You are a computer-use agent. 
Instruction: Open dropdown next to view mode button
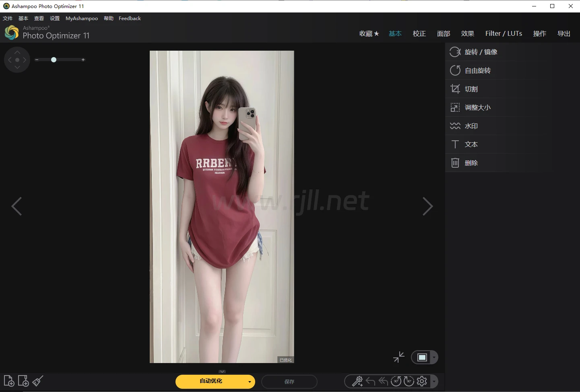point(434,357)
